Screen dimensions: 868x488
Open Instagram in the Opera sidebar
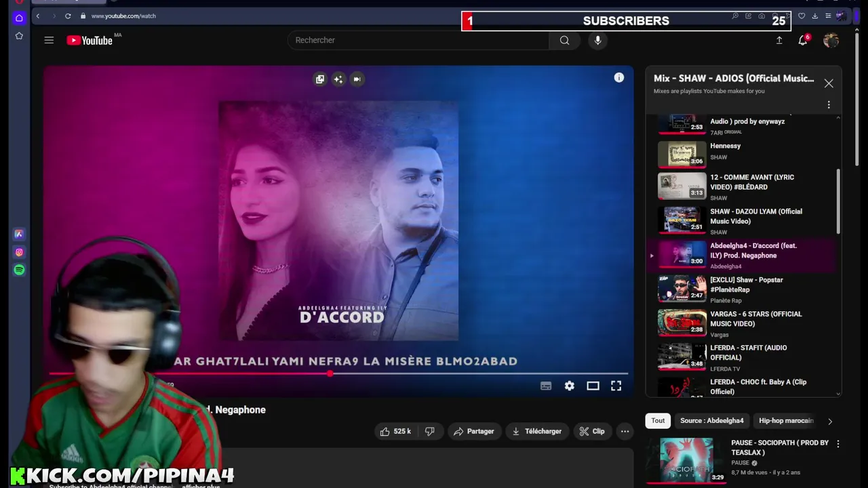point(19,252)
